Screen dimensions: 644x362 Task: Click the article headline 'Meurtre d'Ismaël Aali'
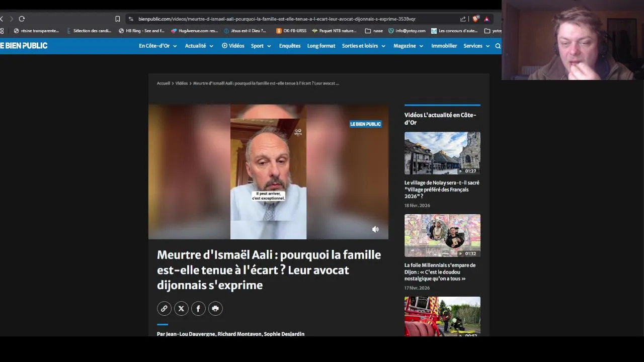[269, 270]
